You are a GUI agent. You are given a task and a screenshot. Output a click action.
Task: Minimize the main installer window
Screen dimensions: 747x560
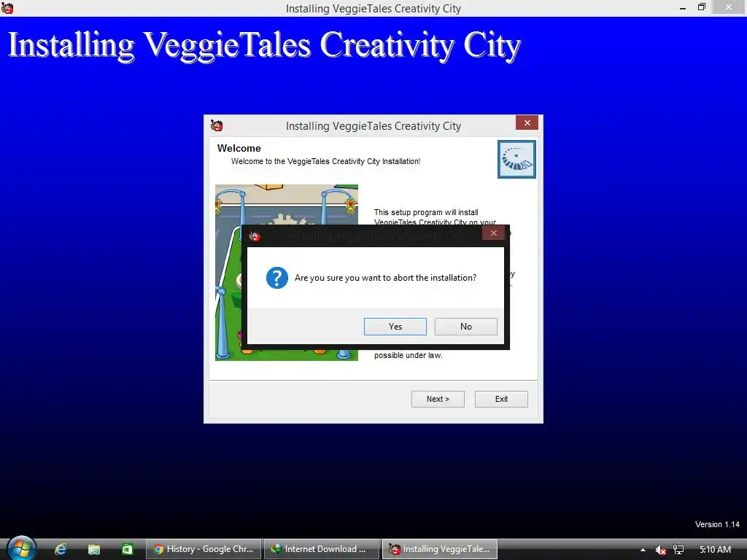tap(683, 7)
